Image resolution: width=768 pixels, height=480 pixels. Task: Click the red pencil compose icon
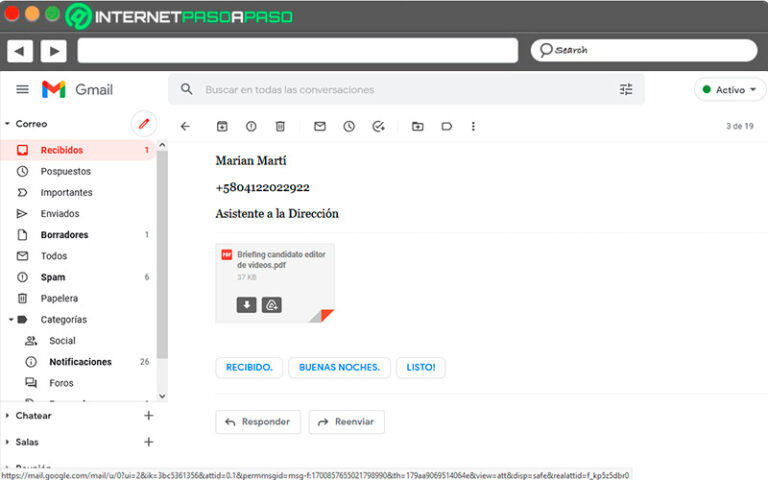(x=144, y=124)
